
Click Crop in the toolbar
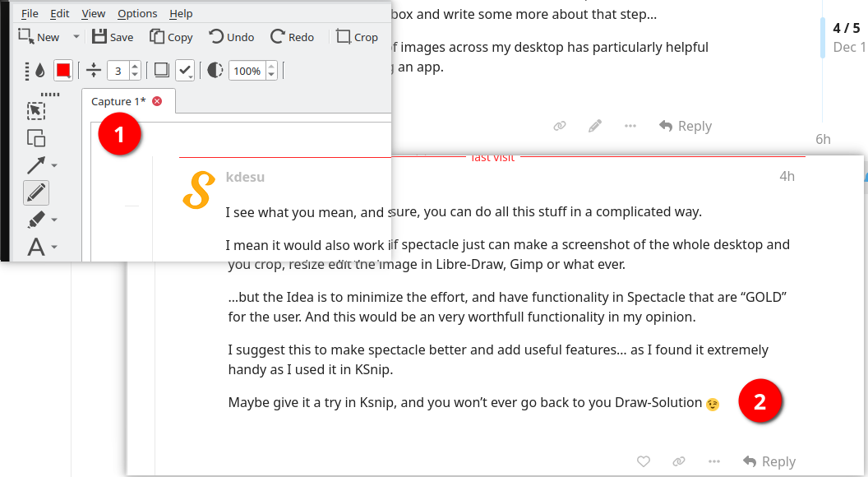[357, 37]
